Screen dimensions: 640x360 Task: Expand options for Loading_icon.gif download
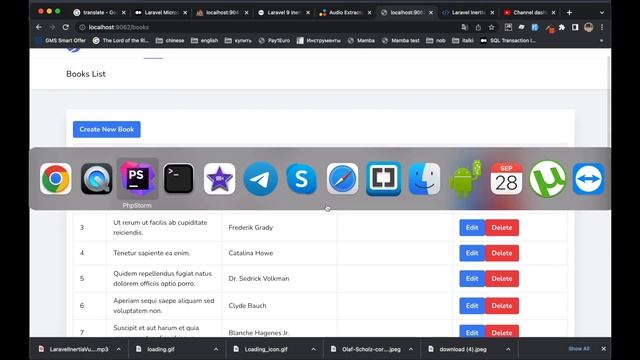pyautogui.click(x=313, y=349)
